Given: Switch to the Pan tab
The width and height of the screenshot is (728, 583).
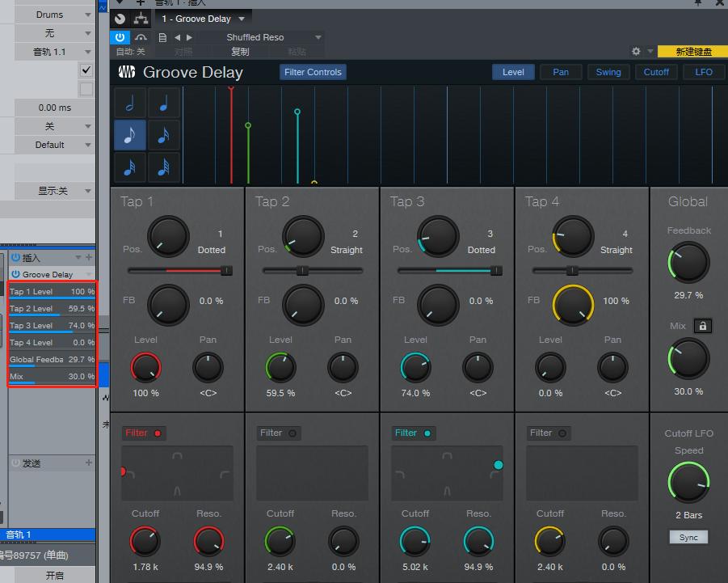Looking at the screenshot, I should [x=561, y=72].
